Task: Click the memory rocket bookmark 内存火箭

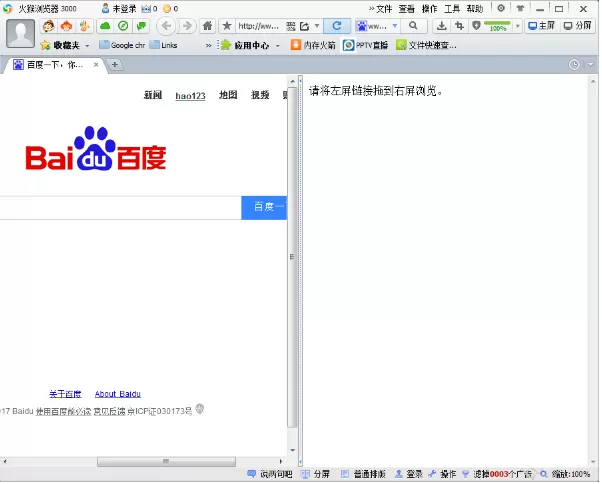Action: (x=313, y=45)
